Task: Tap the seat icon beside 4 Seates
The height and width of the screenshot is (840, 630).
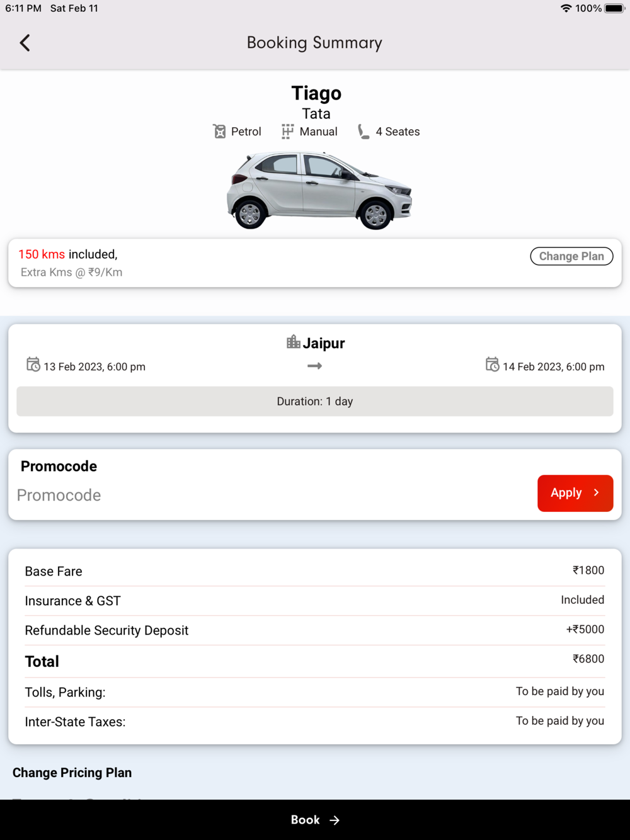Action: pyautogui.click(x=364, y=131)
